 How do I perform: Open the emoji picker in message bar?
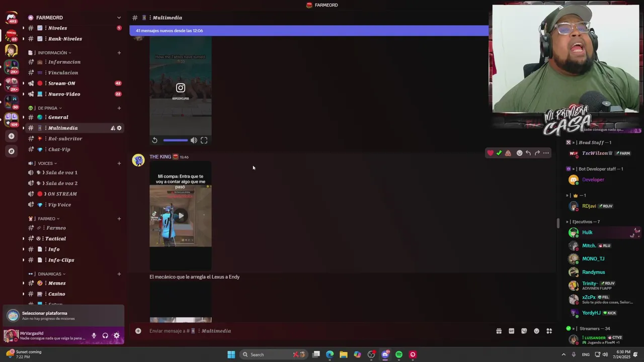(536, 331)
